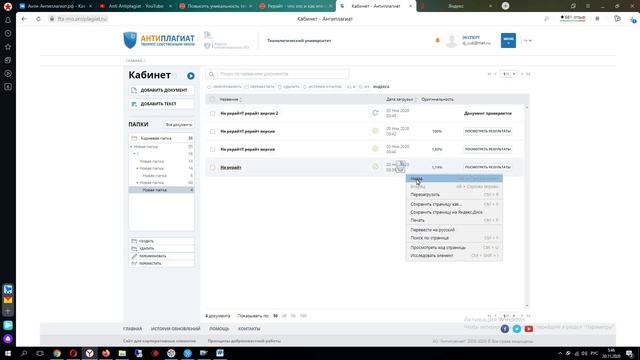Check the box for 'Не рерайт? рерайт версия 2'
This screenshot has width=640, height=360.
pos(212,113)
